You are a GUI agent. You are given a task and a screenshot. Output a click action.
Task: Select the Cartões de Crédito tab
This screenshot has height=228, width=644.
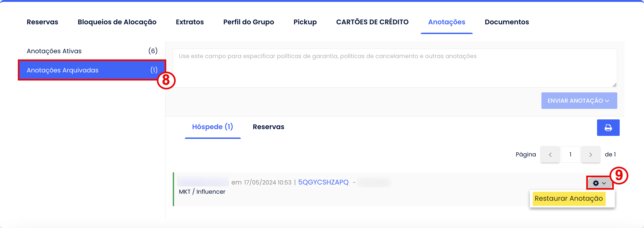(372, 22)
